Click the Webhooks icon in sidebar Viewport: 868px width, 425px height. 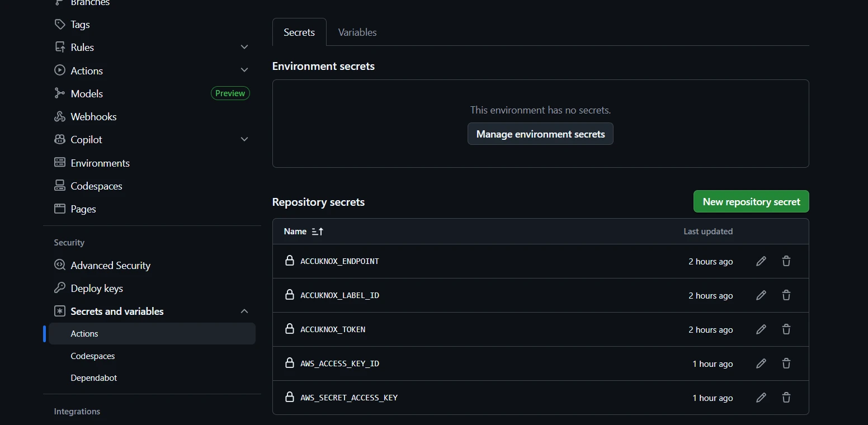[59, 116]
